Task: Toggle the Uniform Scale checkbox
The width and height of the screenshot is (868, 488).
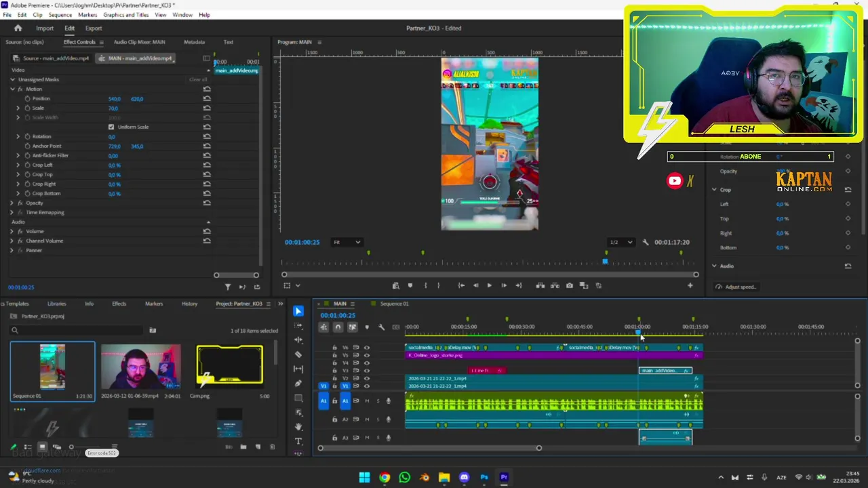Action: tap(111, 127)
